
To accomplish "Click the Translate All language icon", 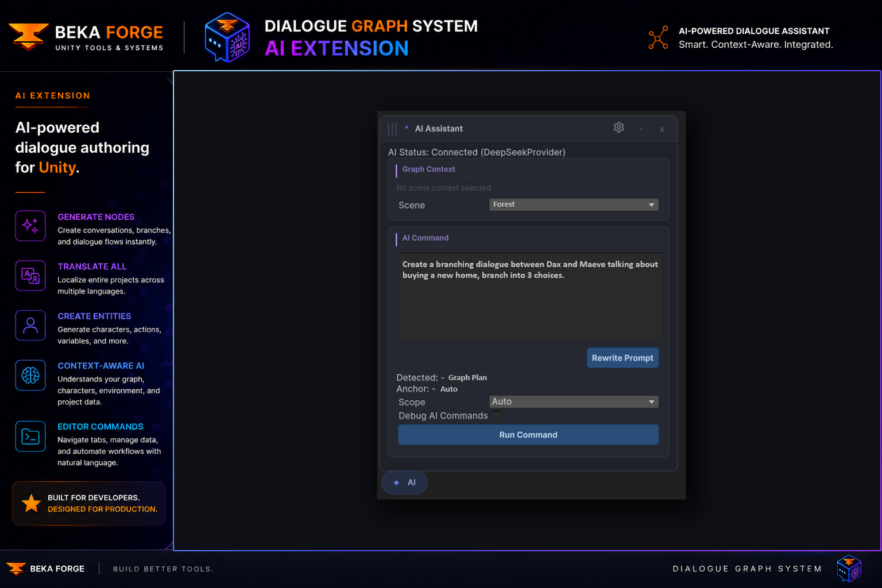I will pos(30,276).
